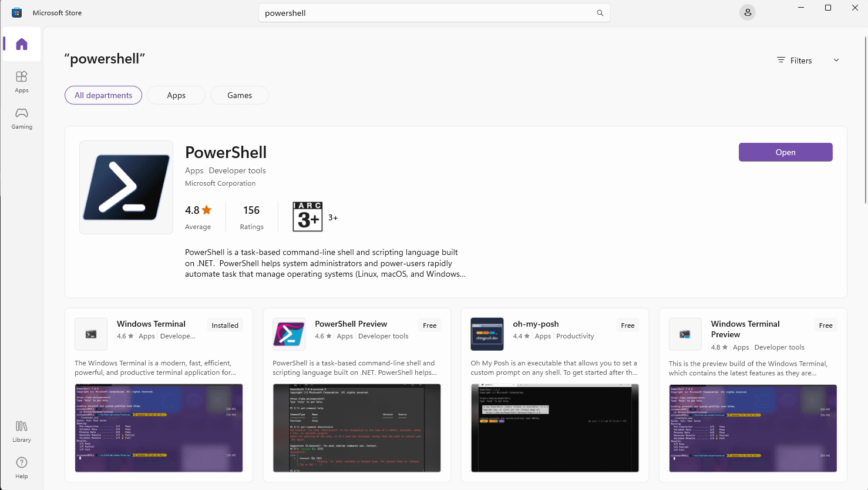Click Free on Windows Terminal Preview
The image size is (868, 490).
coord(826,325)
